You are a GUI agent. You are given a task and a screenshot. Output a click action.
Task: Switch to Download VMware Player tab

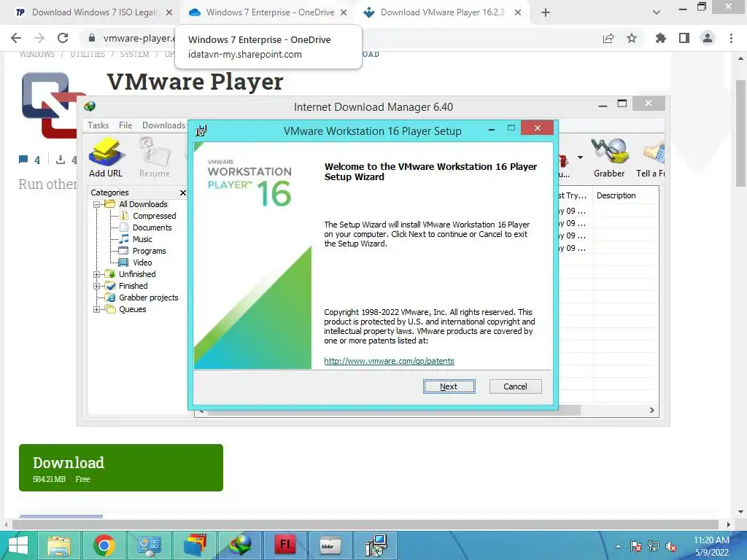[443, 12]
